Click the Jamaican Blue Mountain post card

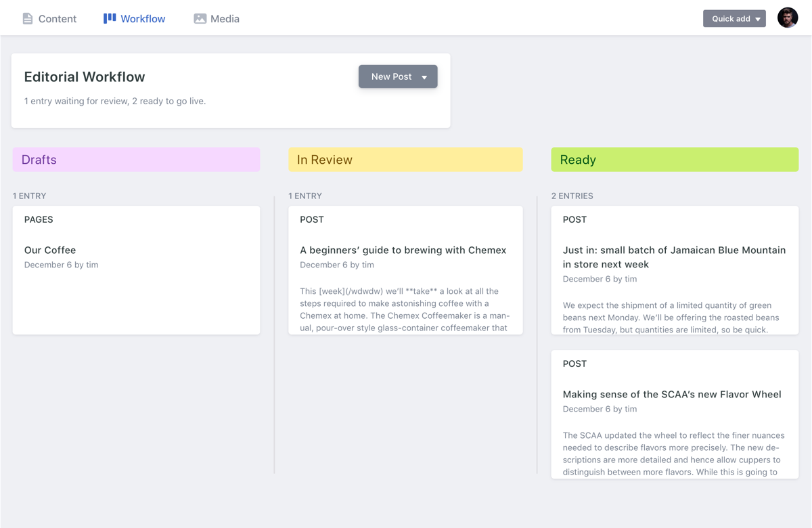pyautogui.click(x=674, y=271)
